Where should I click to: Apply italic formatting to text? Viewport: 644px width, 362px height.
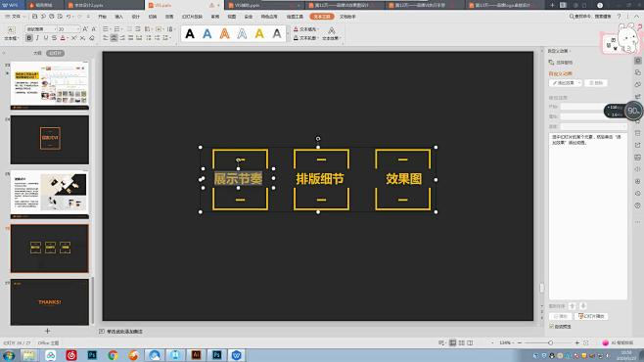click(x=37, y=38)
